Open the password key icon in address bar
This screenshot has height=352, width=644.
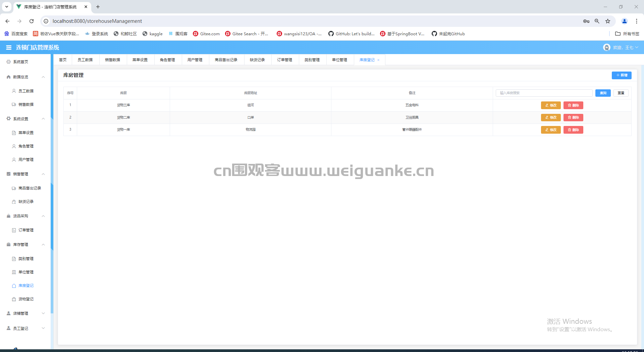coord(586,21)
